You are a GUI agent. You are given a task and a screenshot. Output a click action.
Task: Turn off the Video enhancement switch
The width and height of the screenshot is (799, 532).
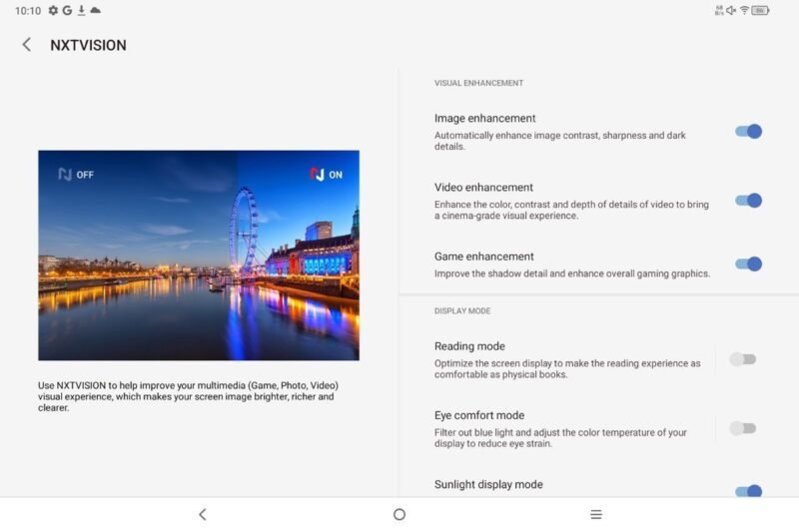(x=748, y=201)
